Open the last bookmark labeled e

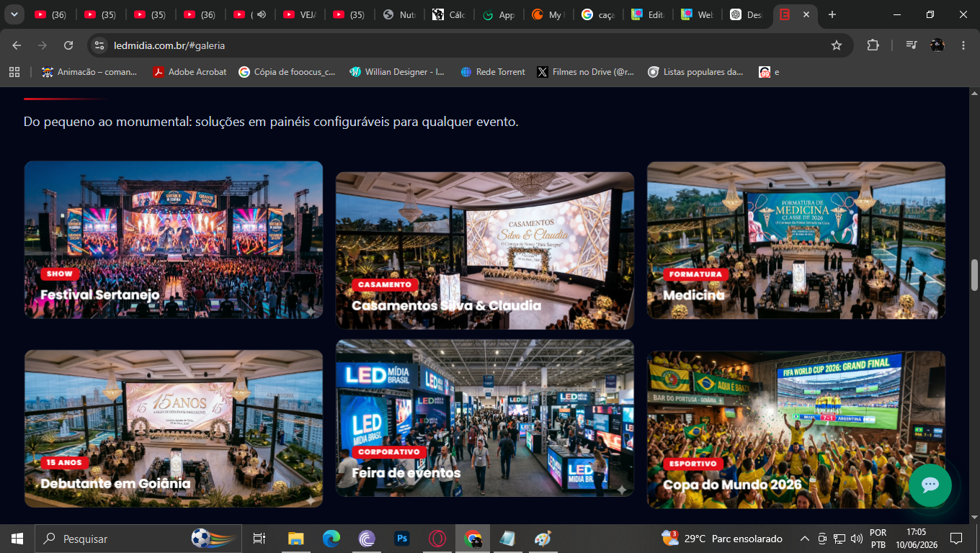point(769,72)
